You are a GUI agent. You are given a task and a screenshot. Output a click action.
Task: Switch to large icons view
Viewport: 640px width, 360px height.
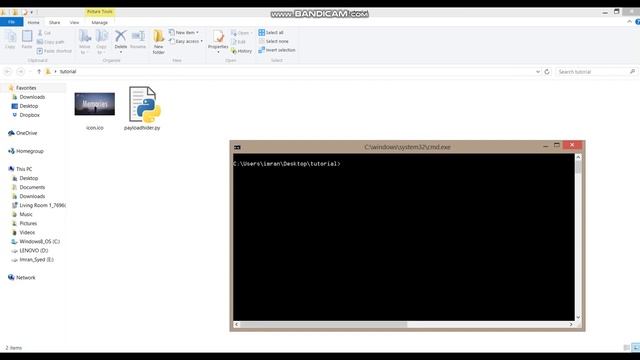636,347
